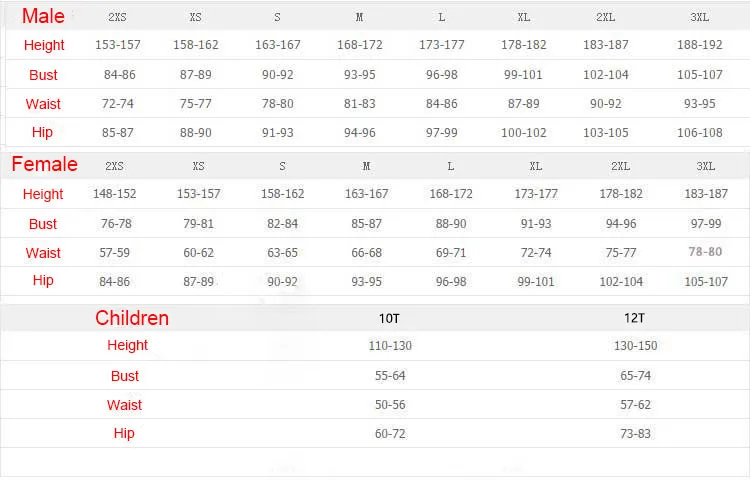
Task: Click Male Hip value 106-108
Action: (x=700, y=133)
